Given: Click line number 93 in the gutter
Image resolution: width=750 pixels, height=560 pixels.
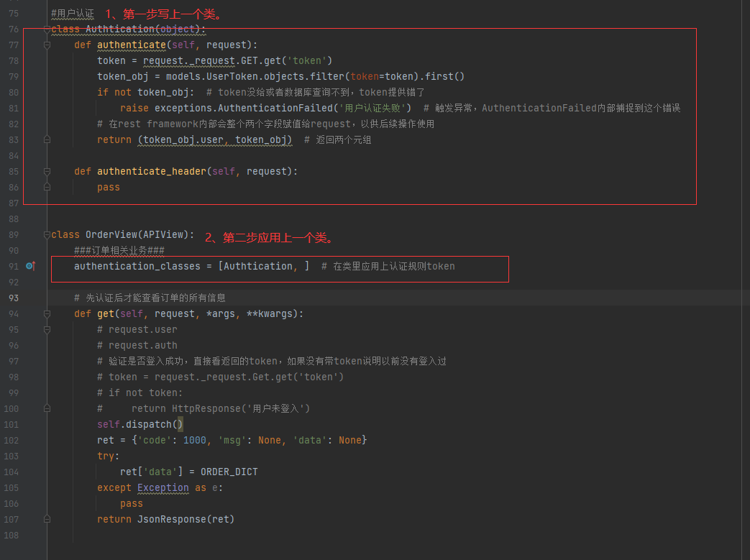Looking at the screenshot, I should click(x=14, y=298).
